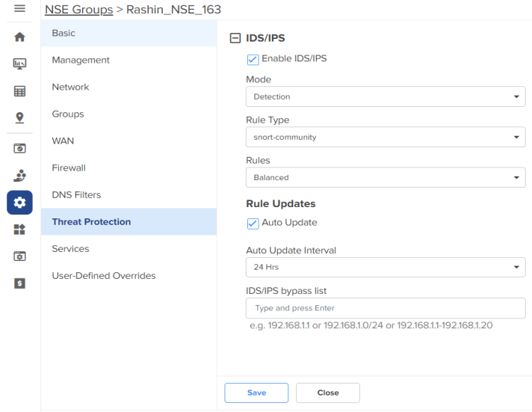
Task: Collapse the IDS/IPS section
Action: pos(235,37)
